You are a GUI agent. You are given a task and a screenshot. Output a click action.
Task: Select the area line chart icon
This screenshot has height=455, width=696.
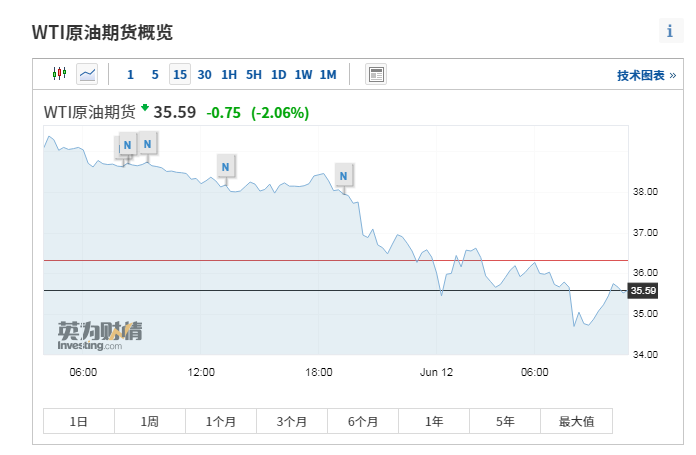(88, 74)
